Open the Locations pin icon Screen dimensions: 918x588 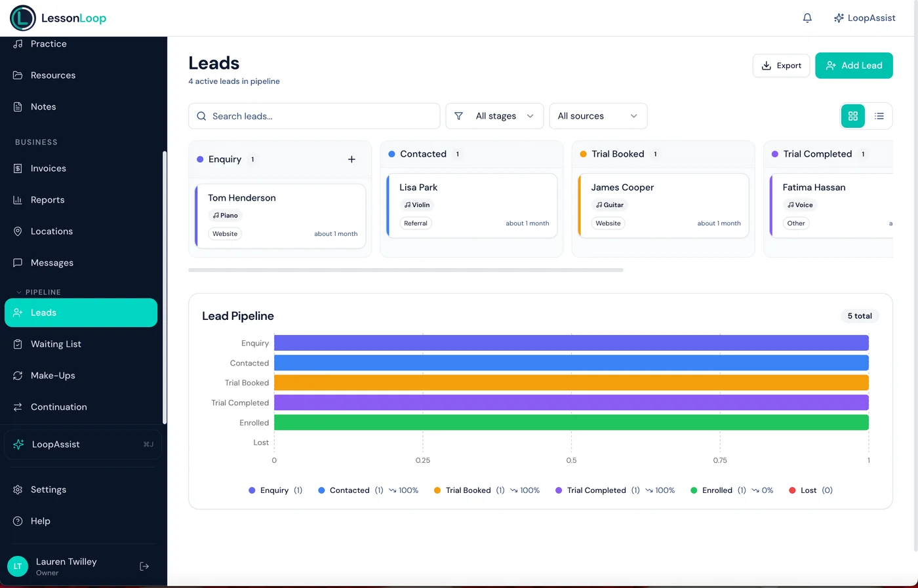tap(17, 231)
